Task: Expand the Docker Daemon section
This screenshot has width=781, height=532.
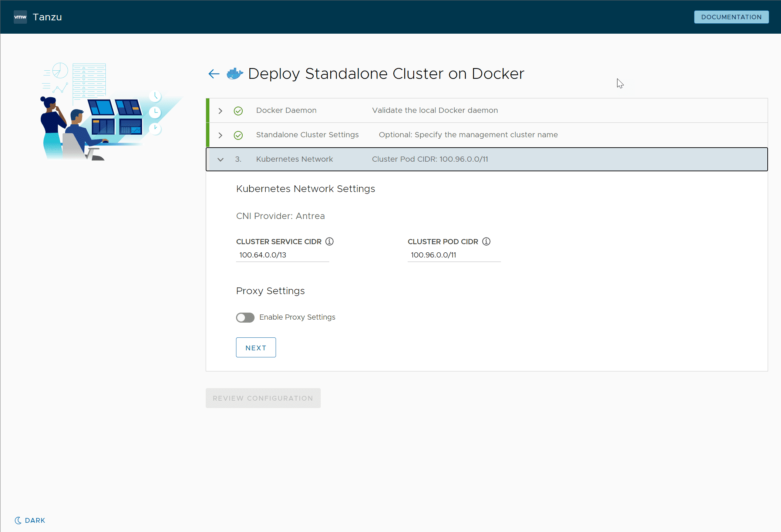Action: [x=220, y=111]
